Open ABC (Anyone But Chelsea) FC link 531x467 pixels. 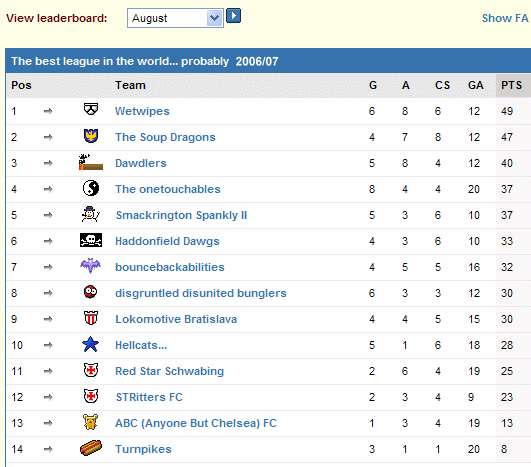[196, 423]
